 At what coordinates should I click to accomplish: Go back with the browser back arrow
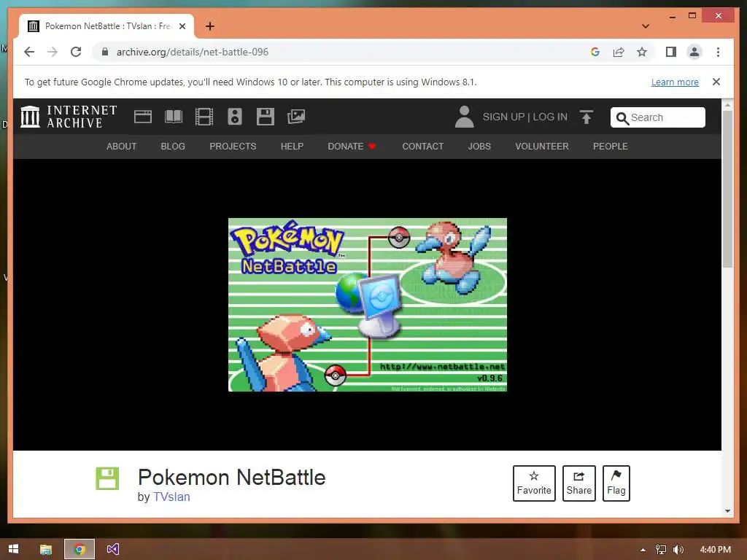point(29,52)
